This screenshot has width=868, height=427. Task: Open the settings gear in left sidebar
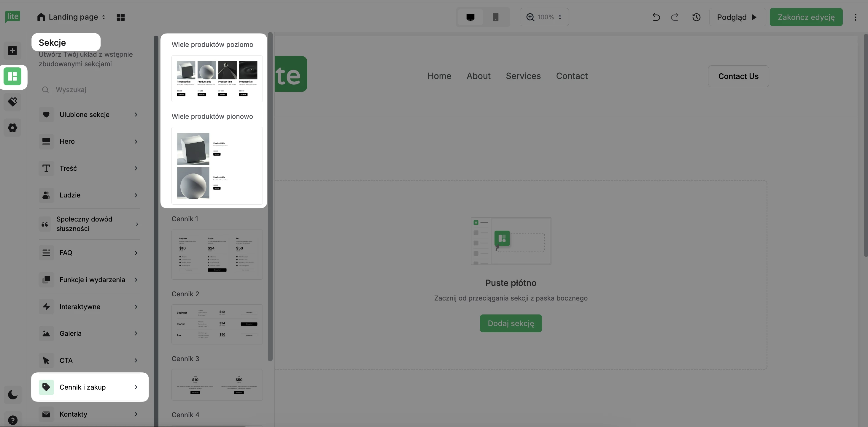coord(12,127)
